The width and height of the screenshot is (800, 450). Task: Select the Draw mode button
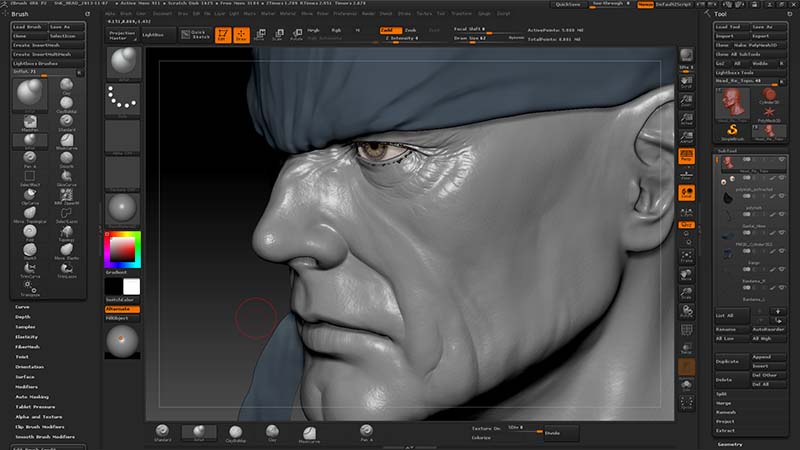pos(241,34)
